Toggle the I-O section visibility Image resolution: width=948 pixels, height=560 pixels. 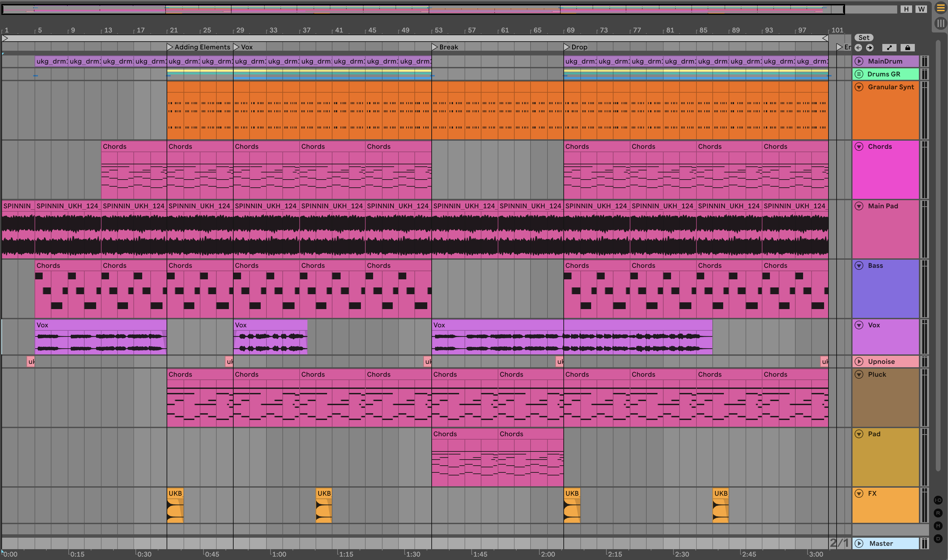(x=938, y=500)
